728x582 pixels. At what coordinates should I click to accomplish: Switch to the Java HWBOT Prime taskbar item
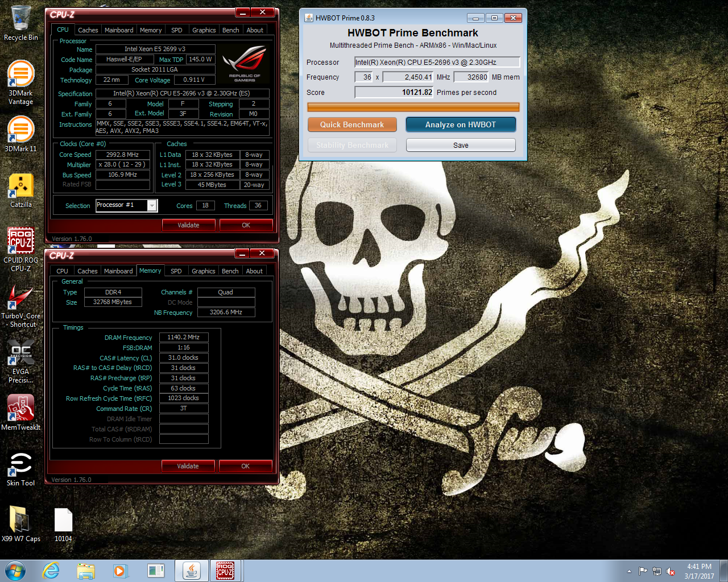click(x=191, y=571)
